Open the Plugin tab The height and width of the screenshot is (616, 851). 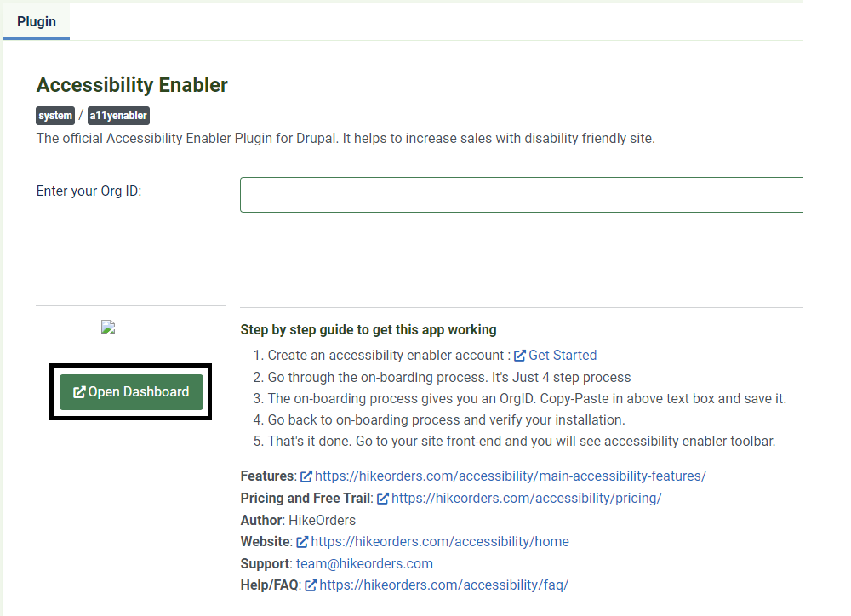pyautogui.click(x=37, y=22)
